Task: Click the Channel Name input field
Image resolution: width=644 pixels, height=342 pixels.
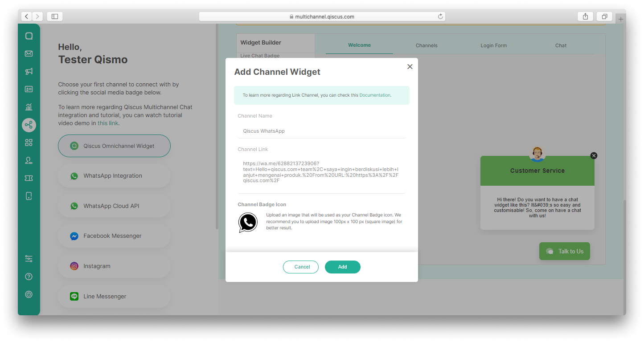Action: pyautogui.click(x=321, y=131)
